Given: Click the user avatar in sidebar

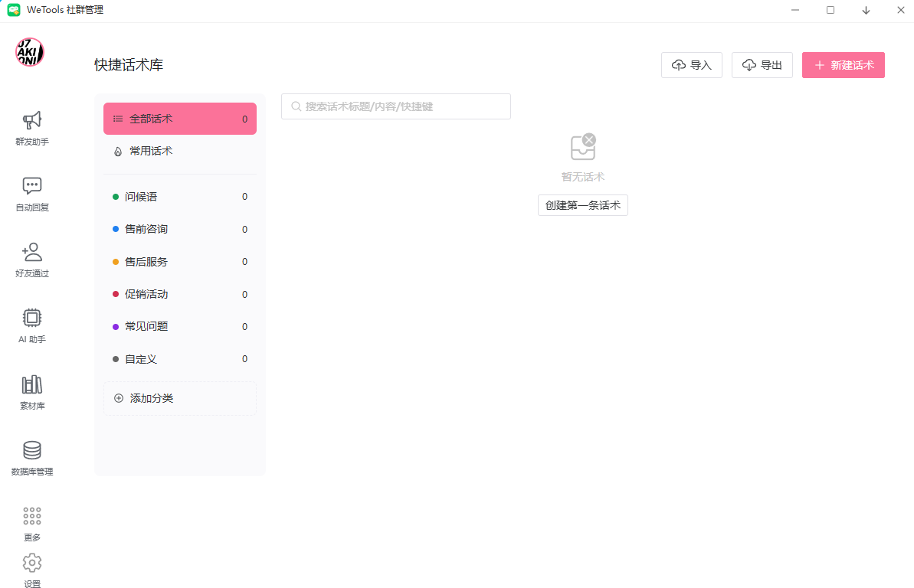Looking at the screenshot, I should click(x=30, y=52).
